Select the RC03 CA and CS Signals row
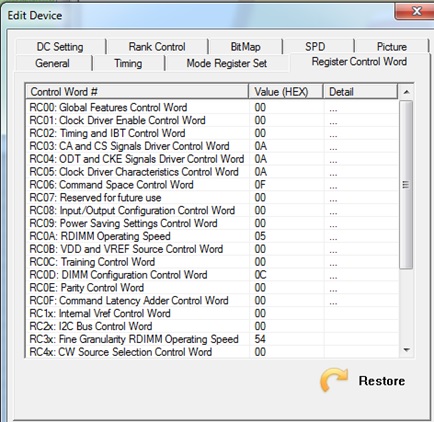 [212, 146]
